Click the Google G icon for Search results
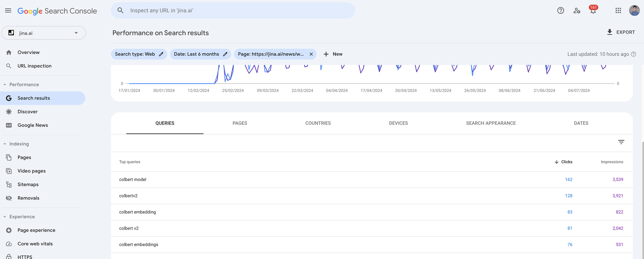The height and width of the screenshot is (259, 644). click(9, 98)
